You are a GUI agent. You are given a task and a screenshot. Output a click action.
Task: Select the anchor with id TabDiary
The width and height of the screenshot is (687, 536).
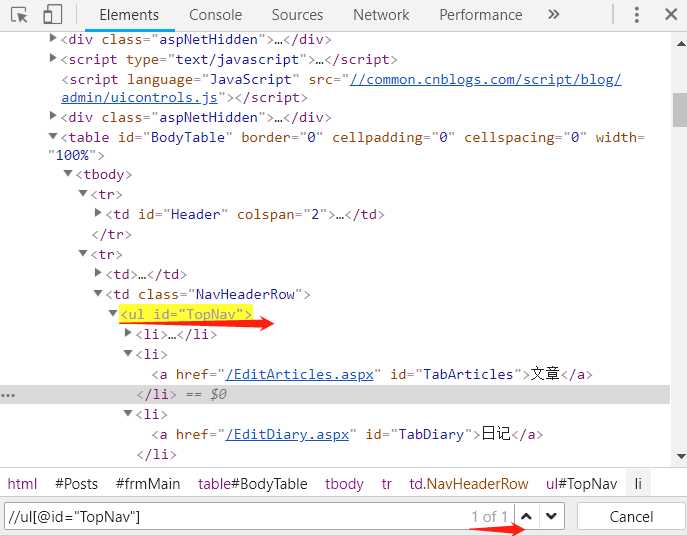point(347,434)
